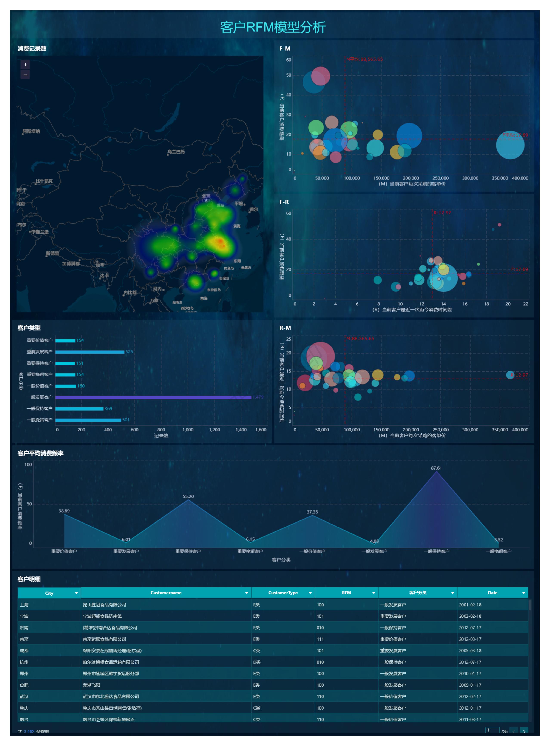The image size is (551, 756).
Task: Click the largest blue bubble in F-R chart
Action: 444,278
